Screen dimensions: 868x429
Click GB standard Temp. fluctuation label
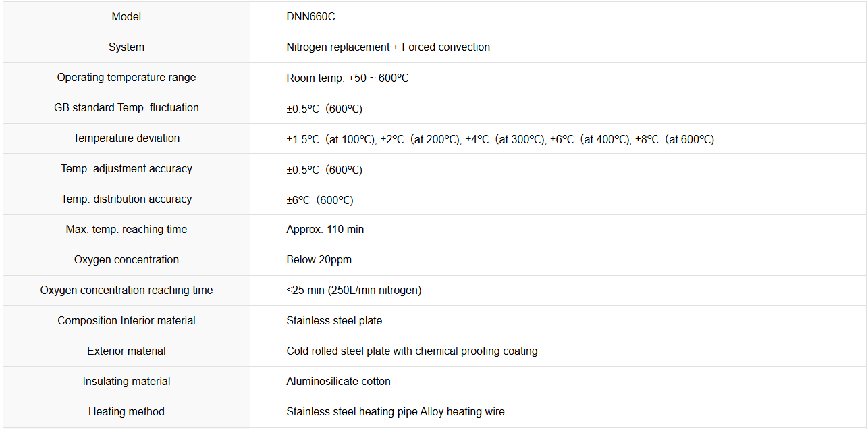(126, 108)
